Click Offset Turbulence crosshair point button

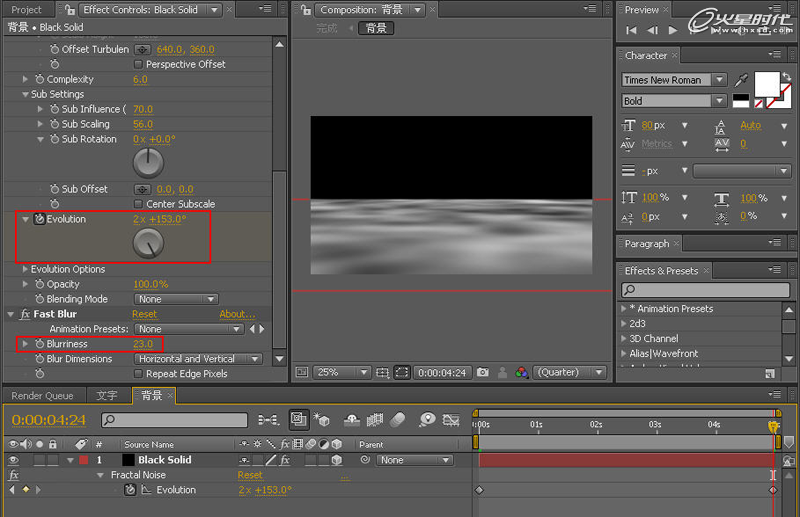tap(142, 50)
